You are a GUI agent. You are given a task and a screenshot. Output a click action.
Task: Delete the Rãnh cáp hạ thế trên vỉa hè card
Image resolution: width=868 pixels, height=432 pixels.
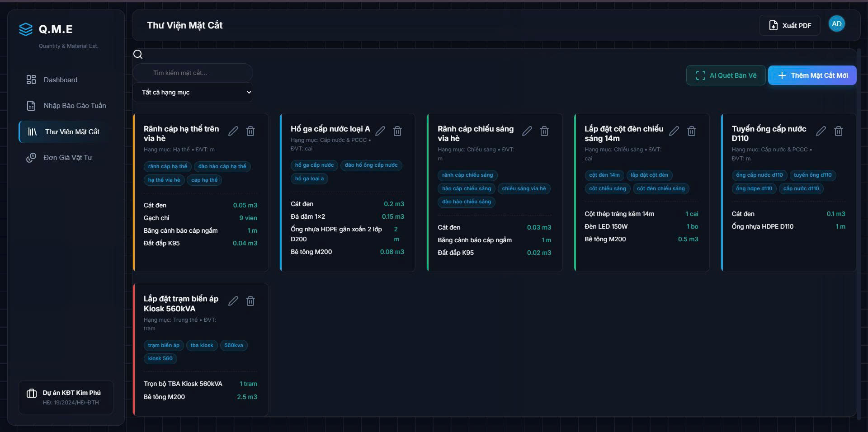click(x=250, y=131)
